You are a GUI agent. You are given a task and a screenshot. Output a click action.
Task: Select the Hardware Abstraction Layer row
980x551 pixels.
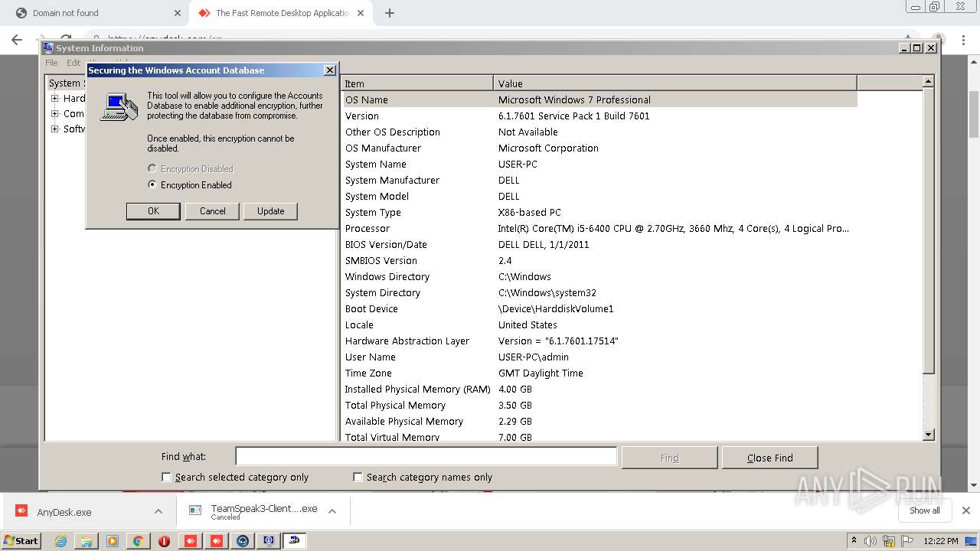(599, 341)
